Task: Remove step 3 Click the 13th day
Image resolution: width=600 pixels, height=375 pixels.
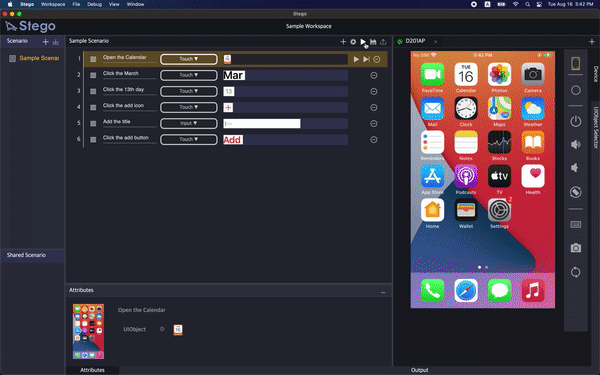Action: pyautogui.click(x=374, y=91)
